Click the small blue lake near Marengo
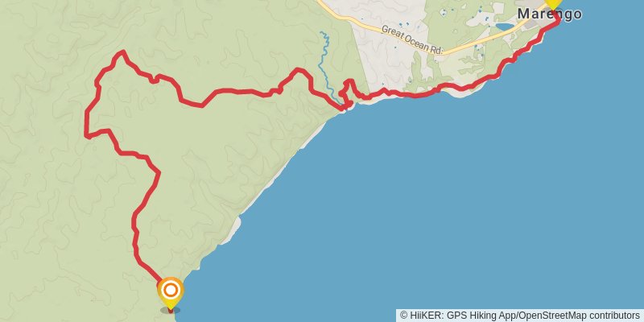644x322 pixels. coord(504,27)
